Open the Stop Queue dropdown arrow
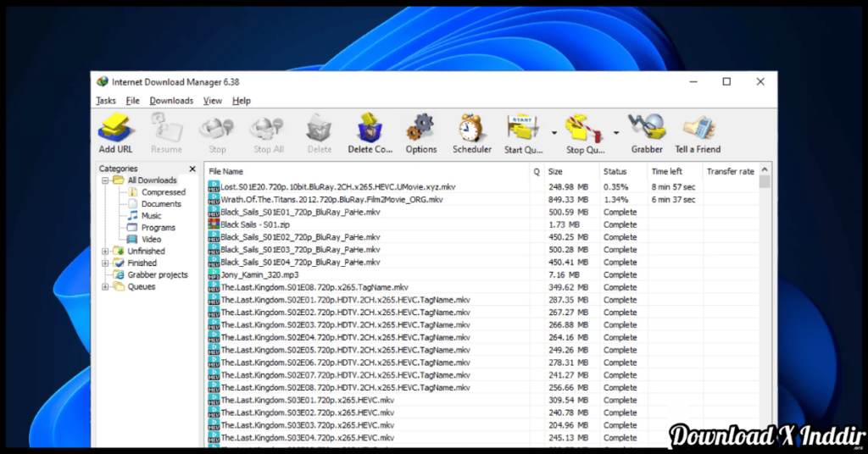The width and height of the screenshot is (868, 454). 616,133
